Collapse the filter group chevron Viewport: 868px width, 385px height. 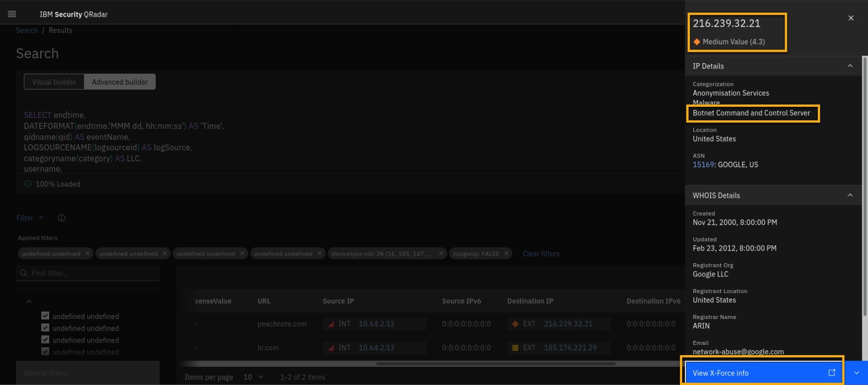tap(29, 301)
